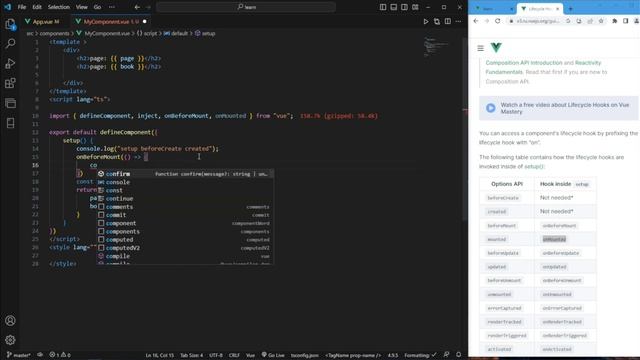Expand the components breadcrumb
The width and height of the screenshot is (640, 360).
click(54, 33)
